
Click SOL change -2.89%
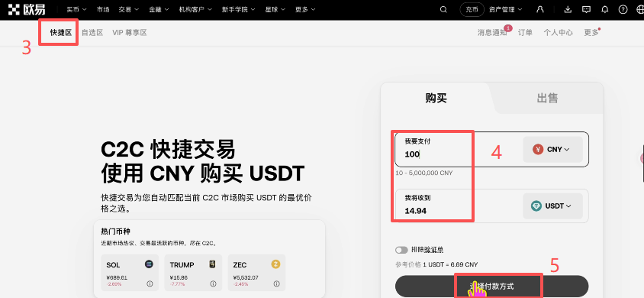pyautogui.click(x=114, y=284)
